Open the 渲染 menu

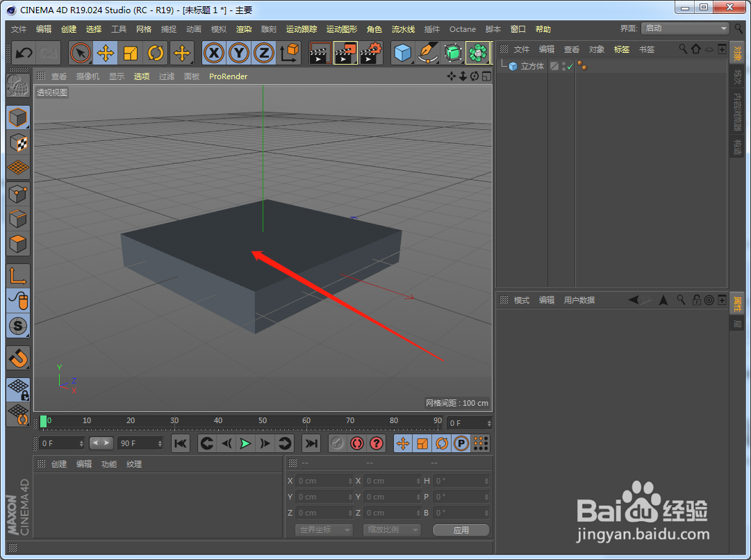point(244,29)
